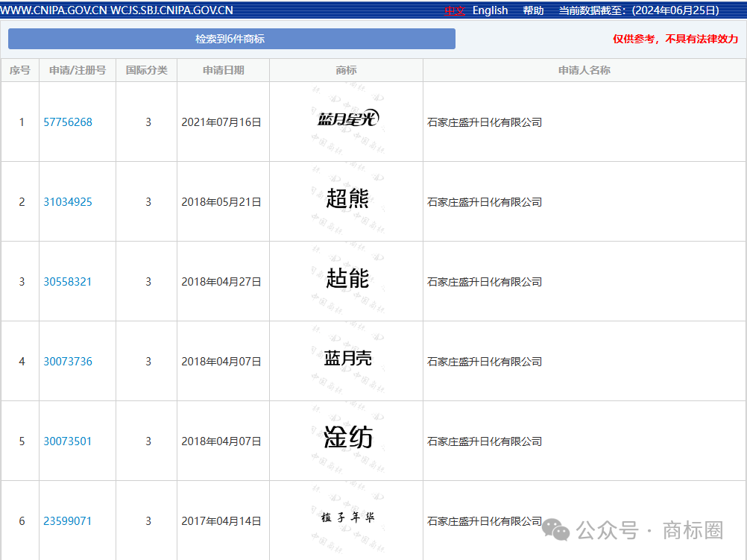Switch language to English
The image size is (747, 560).
pos(491,10)
